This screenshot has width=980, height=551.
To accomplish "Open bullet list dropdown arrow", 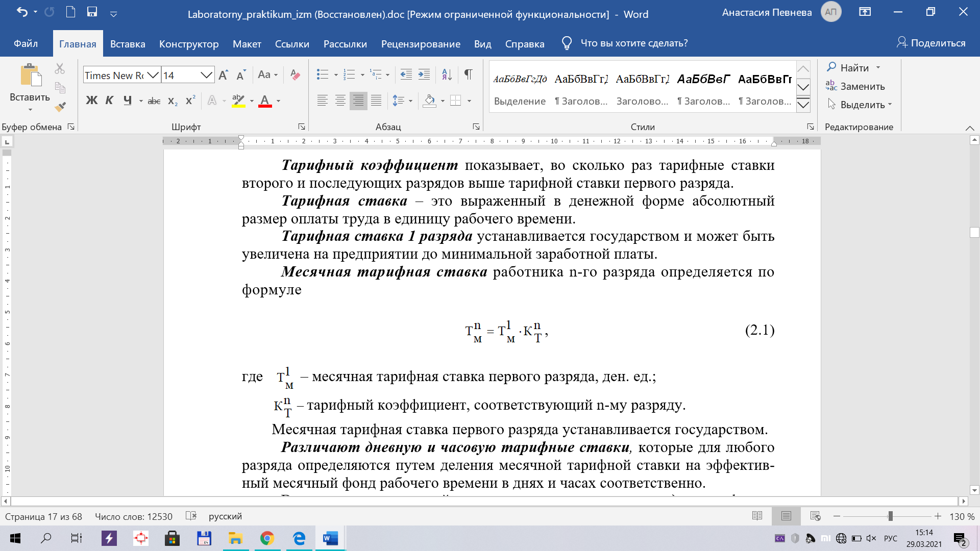I will 336,75.
